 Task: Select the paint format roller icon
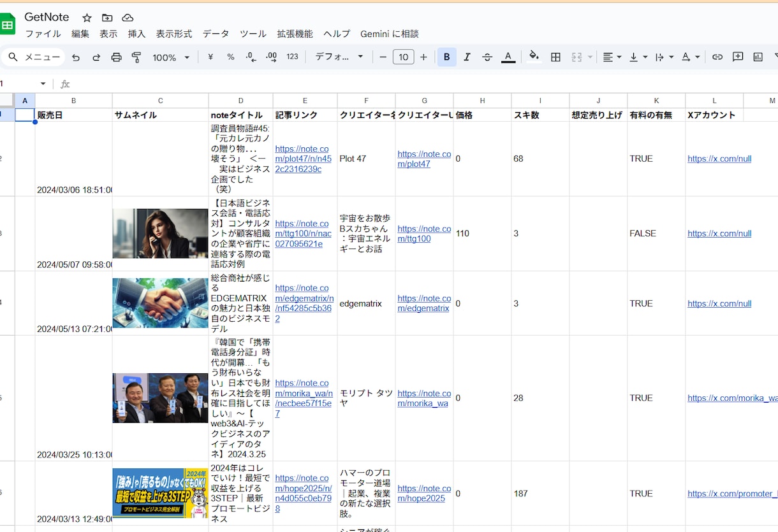point(136,57)
